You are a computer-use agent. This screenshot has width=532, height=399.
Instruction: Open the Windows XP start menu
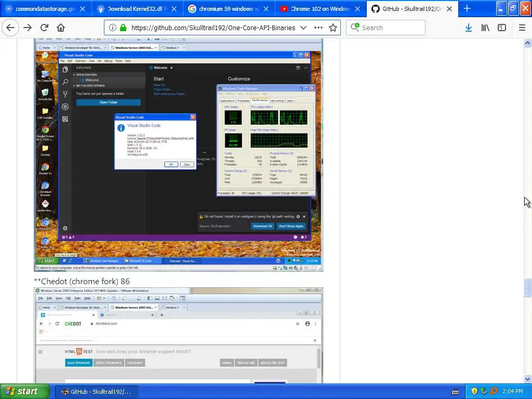tap(24, 392)
